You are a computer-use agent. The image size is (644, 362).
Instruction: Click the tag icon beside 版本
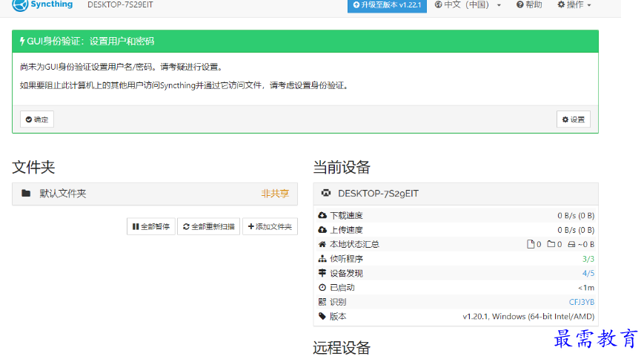click(x=322, y=316)
